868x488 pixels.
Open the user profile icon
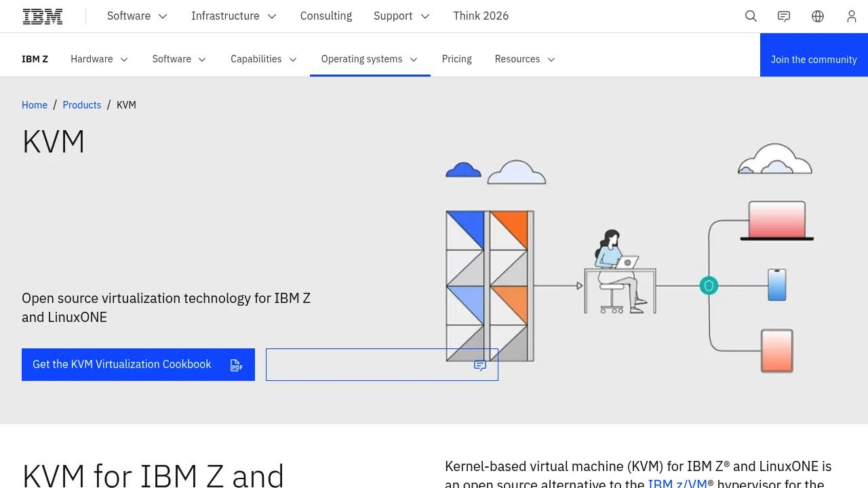852,16
